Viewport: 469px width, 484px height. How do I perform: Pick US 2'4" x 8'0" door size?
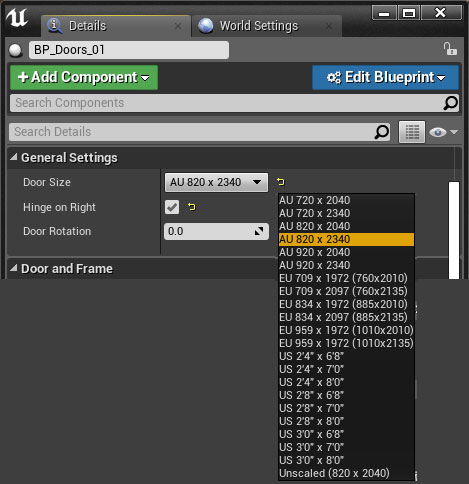pyautogui.click(x=346, y=382)
